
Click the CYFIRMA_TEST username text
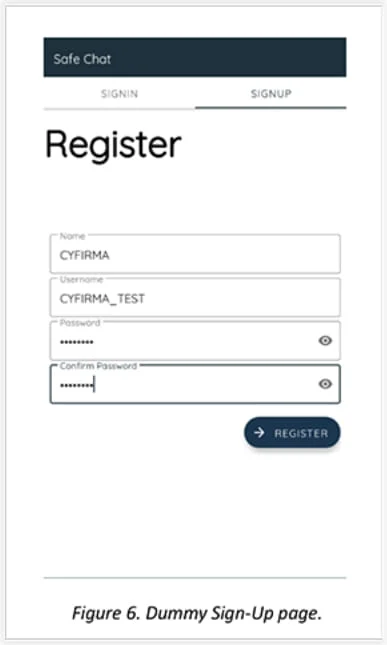(102, 299)
